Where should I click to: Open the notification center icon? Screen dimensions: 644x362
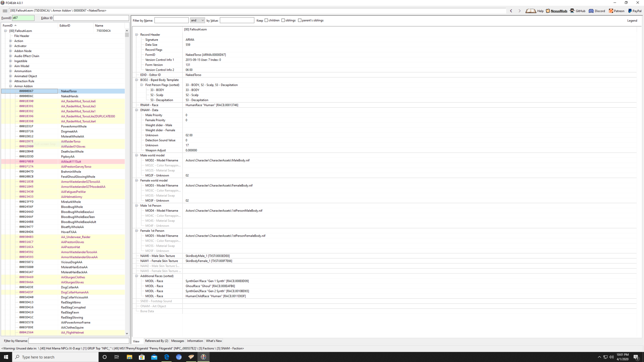[x=636, y=357]
